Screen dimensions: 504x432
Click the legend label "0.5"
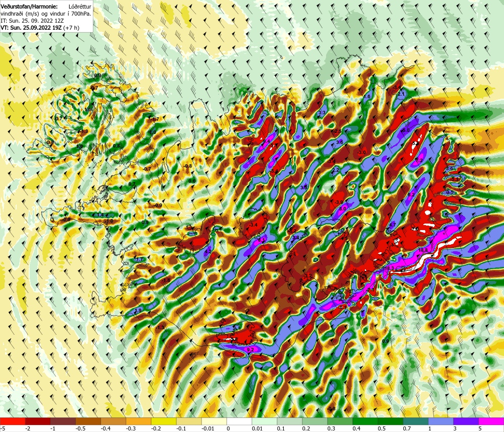[x=382, y=428]
